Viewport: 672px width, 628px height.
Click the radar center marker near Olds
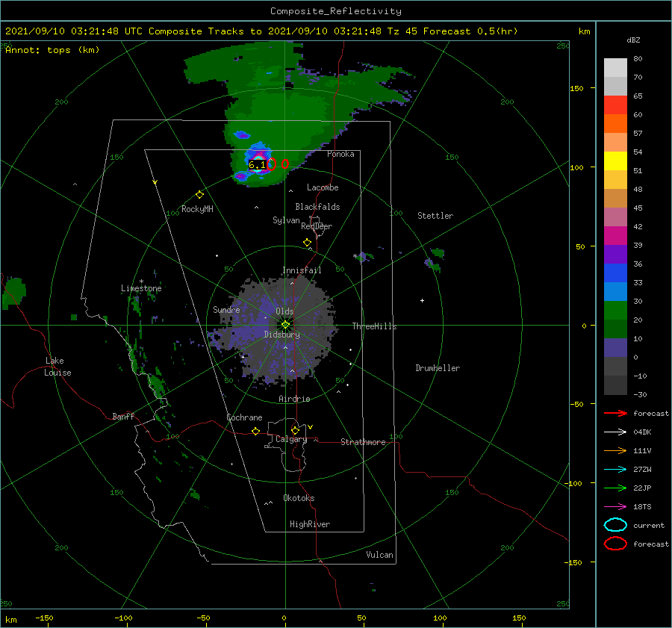(285, 325)
